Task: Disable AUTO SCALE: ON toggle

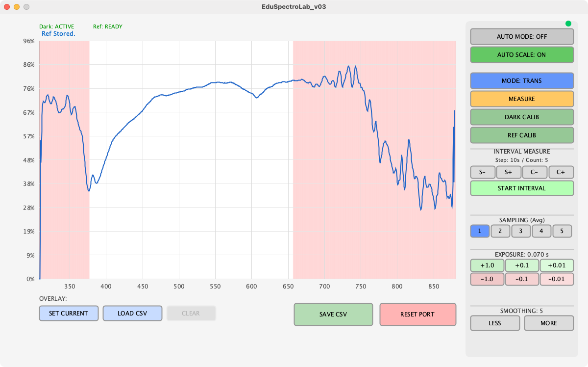Action: 522,55
